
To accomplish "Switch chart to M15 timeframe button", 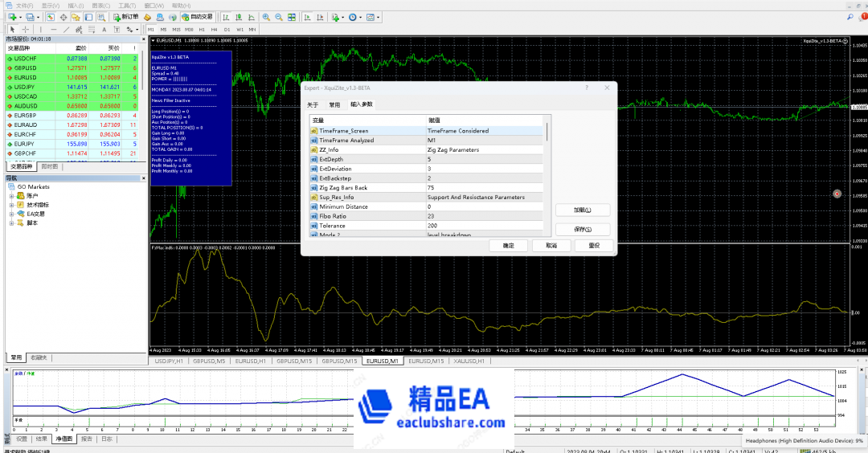I will (176, 30).
